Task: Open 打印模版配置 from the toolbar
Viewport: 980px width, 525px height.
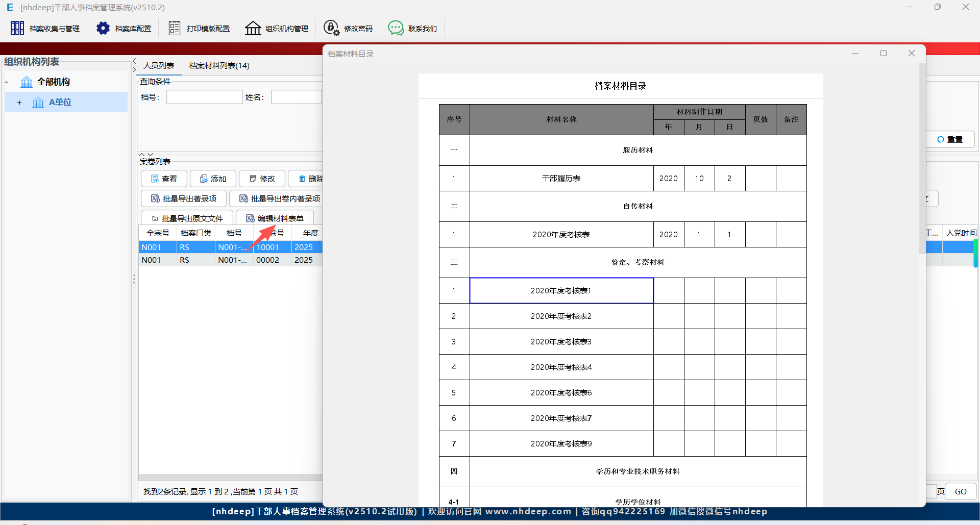Action: click(x=175, y=28)
